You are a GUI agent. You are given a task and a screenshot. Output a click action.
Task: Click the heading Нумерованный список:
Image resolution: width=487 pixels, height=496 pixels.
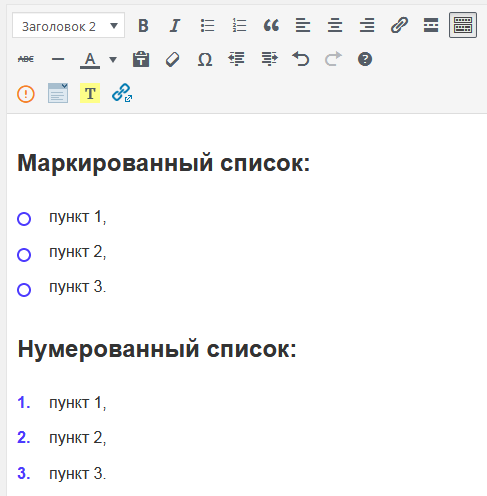click(157, 349)
